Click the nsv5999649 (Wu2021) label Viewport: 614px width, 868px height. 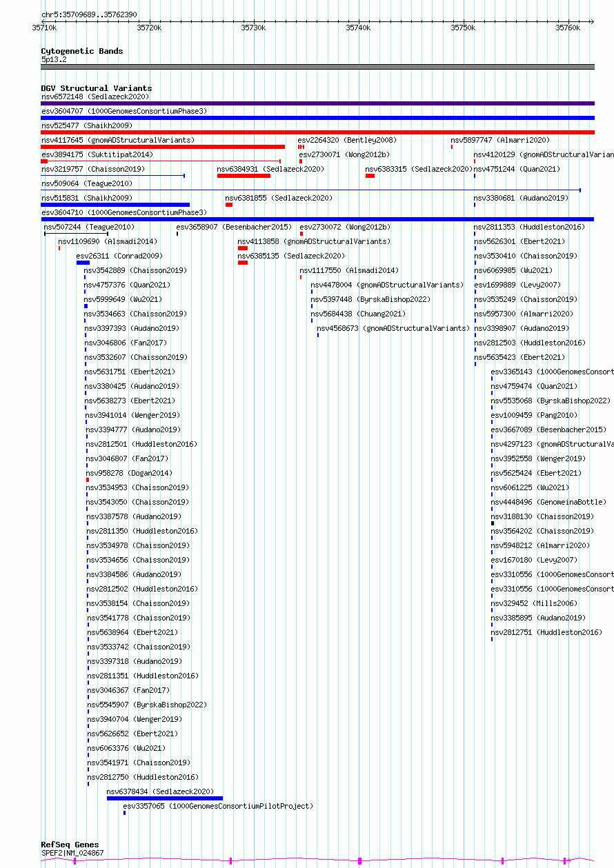click(123, 299)
